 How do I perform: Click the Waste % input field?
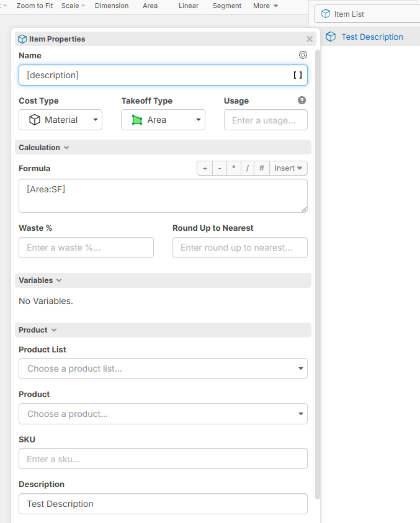86,248
